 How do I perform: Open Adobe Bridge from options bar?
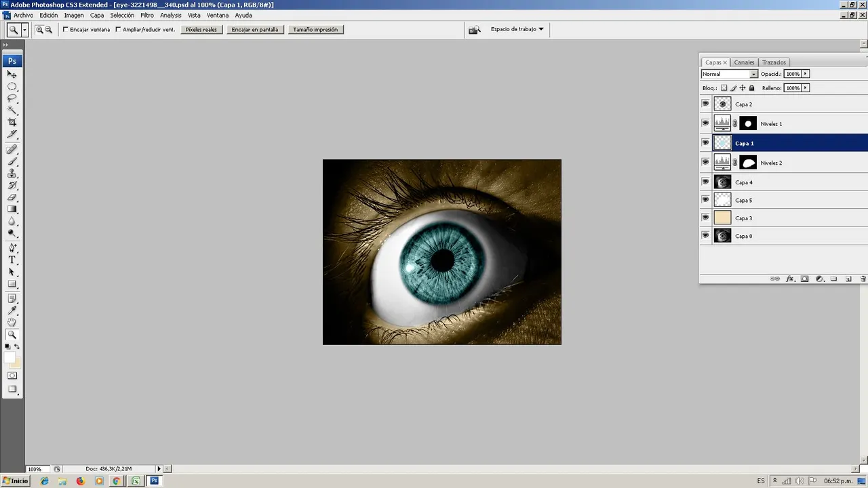(x=475, y=30)
